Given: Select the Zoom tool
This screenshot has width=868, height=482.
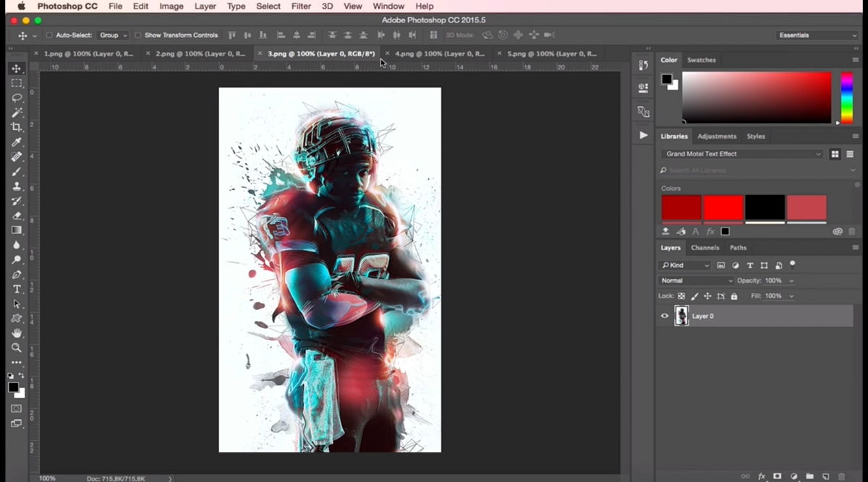Looking at the screenshot, I should click(16, 348).
